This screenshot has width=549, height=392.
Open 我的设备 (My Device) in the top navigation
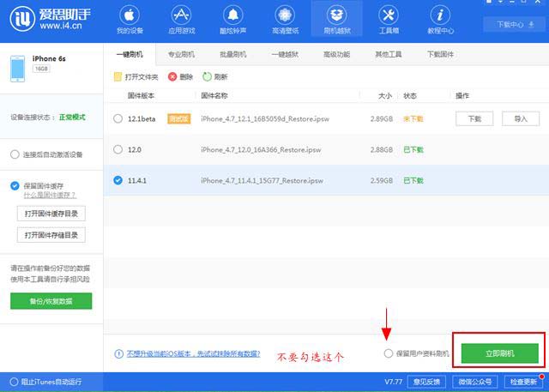tap(130, 20)
